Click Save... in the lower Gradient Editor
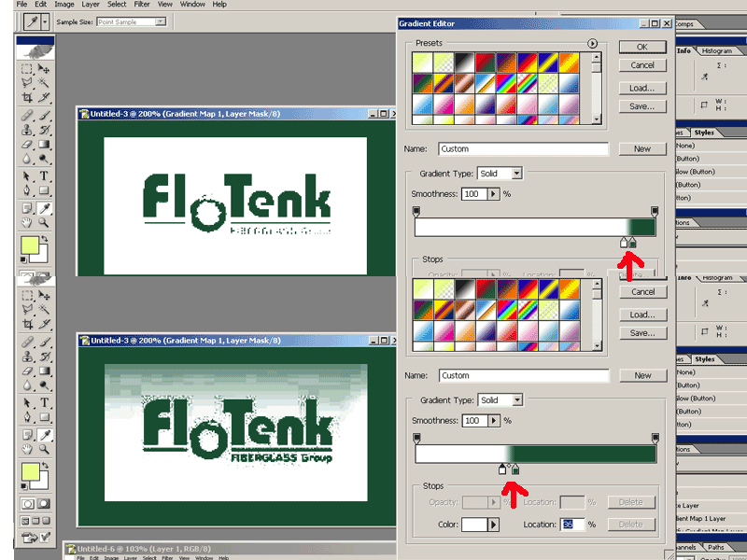 pos(642,333)
